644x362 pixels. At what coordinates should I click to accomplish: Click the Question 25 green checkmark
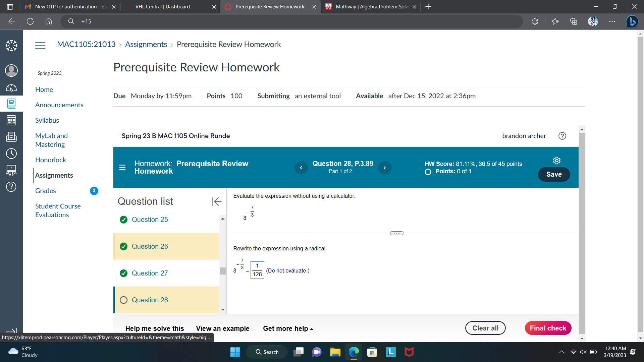pyautogui.click(x=123, y=220)
